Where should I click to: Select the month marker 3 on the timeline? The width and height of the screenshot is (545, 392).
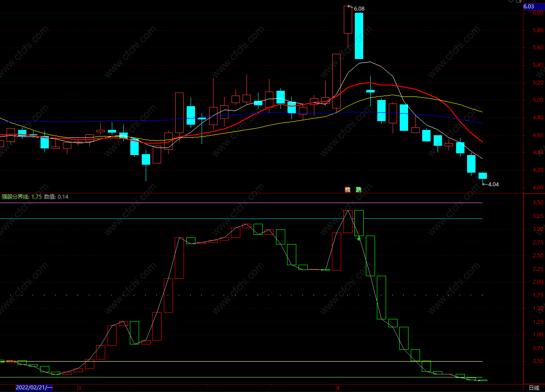coord(79,388)
